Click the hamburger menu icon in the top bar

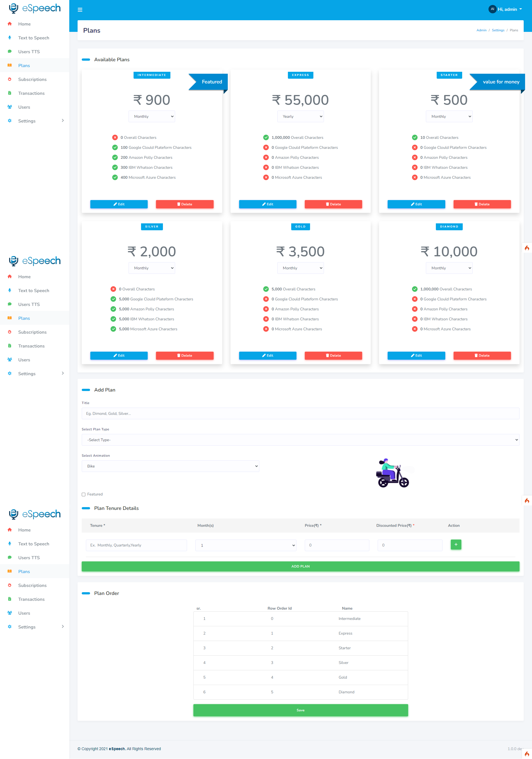(x=80, y=10)
